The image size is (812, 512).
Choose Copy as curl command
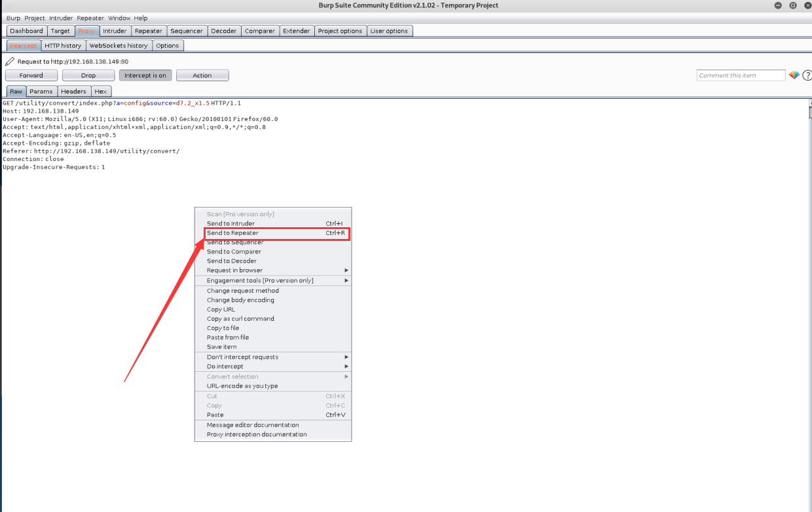tap(273, 319)
